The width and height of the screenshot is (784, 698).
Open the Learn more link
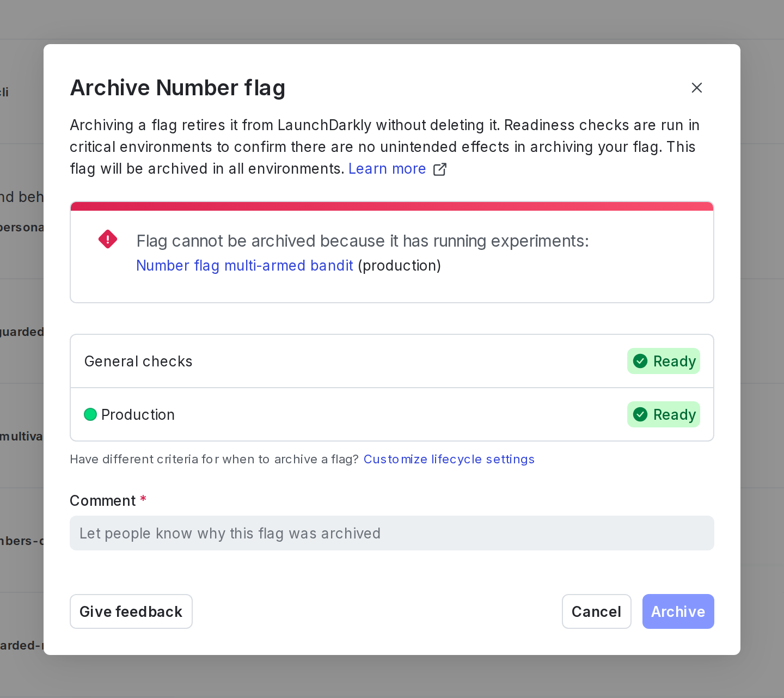click(387, 169)
